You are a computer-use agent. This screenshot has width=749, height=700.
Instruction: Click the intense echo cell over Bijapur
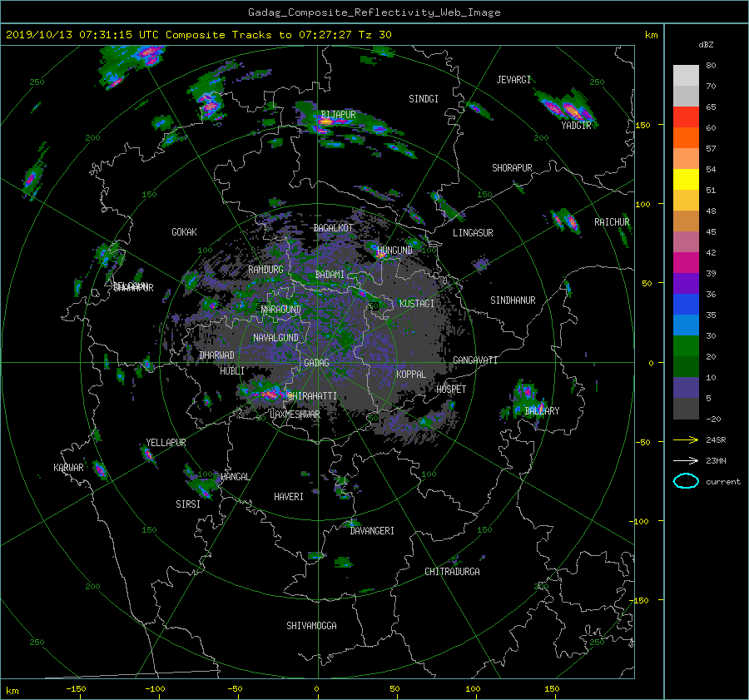pyautogui.click(x=325, y=122)
